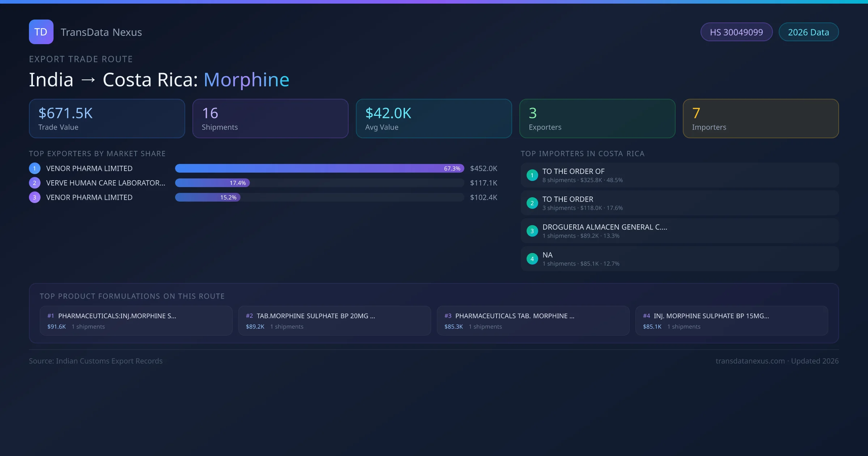Select the numbered icon for DROGUERIA ALMACEN GENERAL
This screenshot has height=456, width=868.
[x=532, y=231]
